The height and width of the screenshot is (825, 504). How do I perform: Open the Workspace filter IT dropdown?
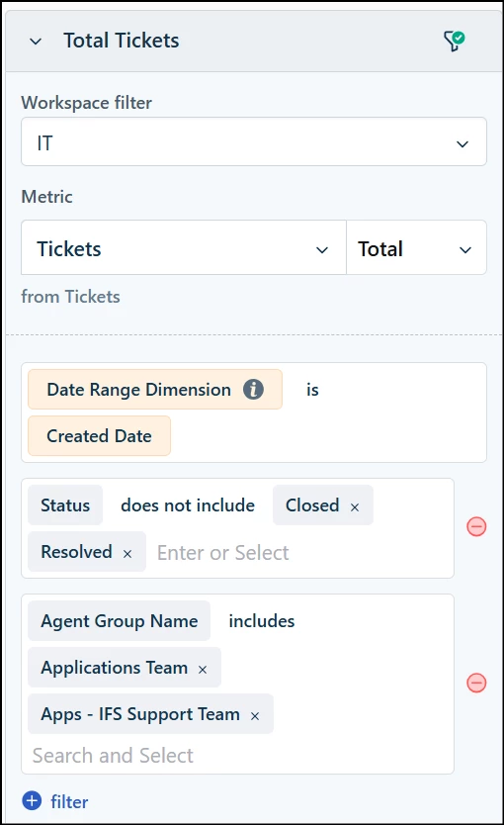point(254,142)
